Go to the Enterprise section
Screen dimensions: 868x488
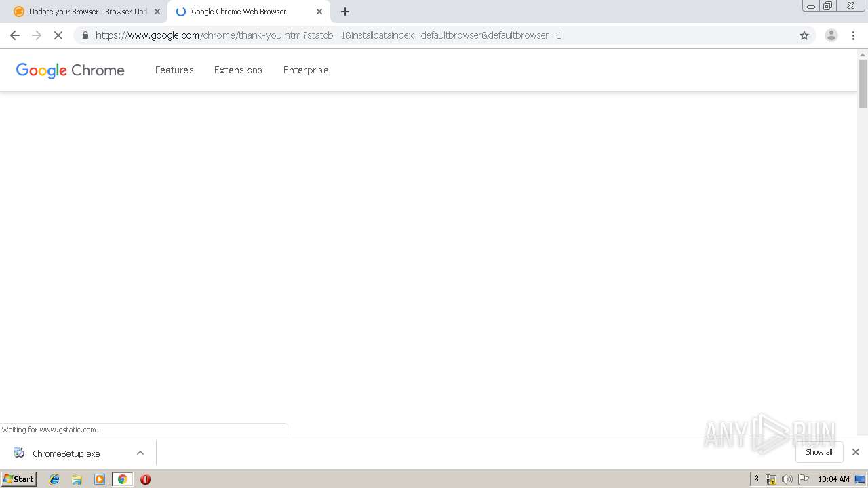306,70
